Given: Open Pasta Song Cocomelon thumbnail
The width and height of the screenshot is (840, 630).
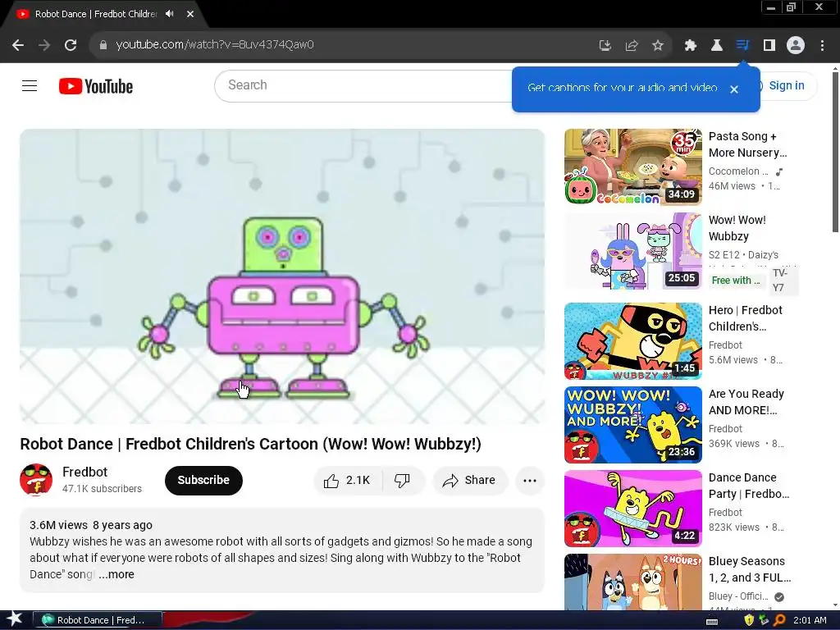Looking at the screenshot, I should (632, 167).
